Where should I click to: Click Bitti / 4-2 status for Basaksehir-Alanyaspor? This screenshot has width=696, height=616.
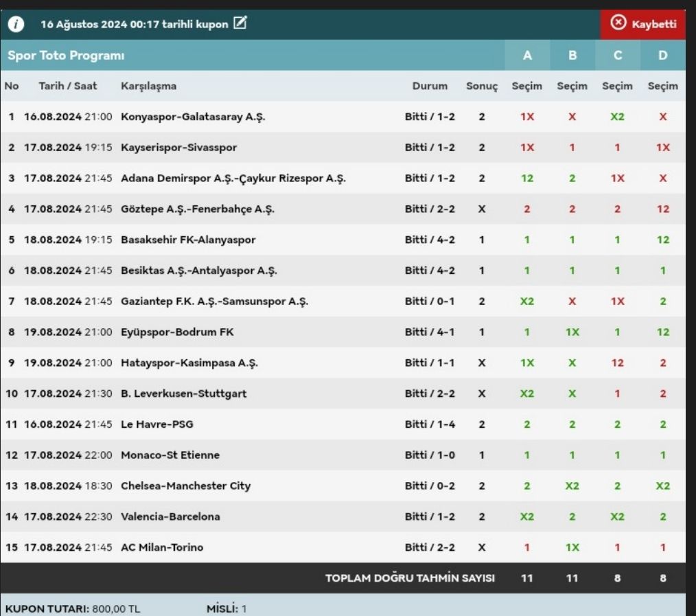pyautogui.click(x=430, y=240)
